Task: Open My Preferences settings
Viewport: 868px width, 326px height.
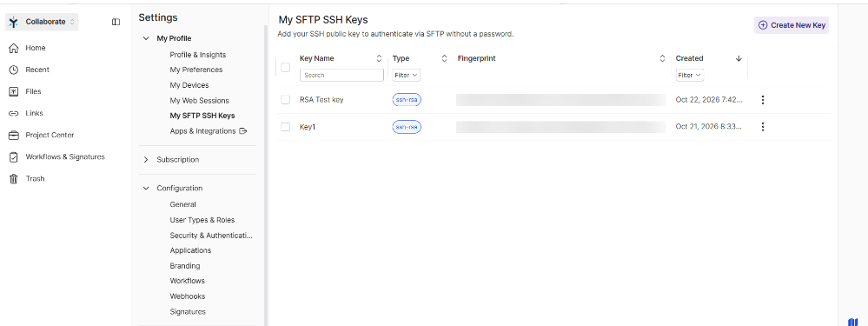Action: [196, 70]
